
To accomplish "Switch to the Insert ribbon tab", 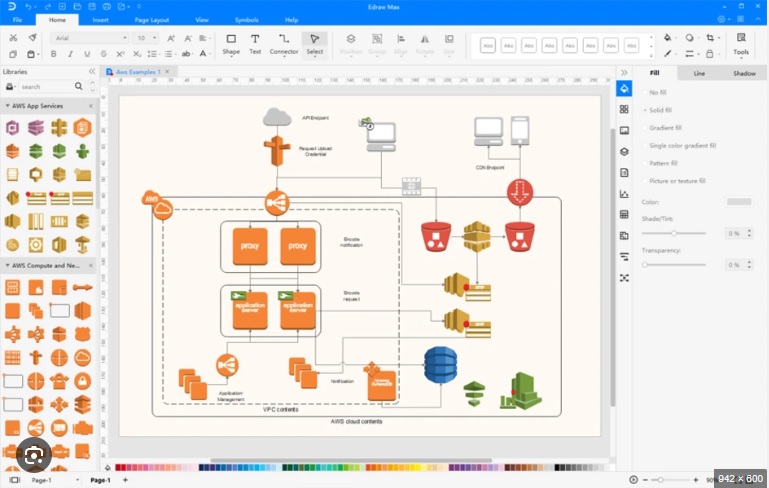I will [x=101, y=20].
